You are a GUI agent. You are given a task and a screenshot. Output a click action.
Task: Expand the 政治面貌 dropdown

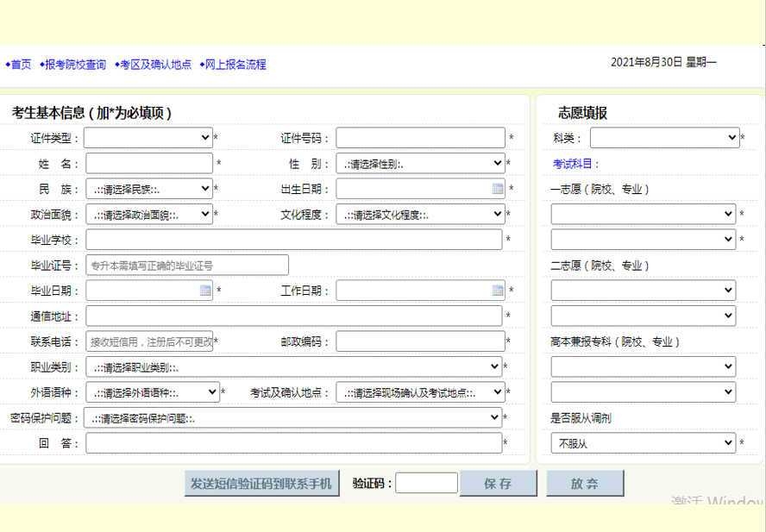[x=148, y=215]
